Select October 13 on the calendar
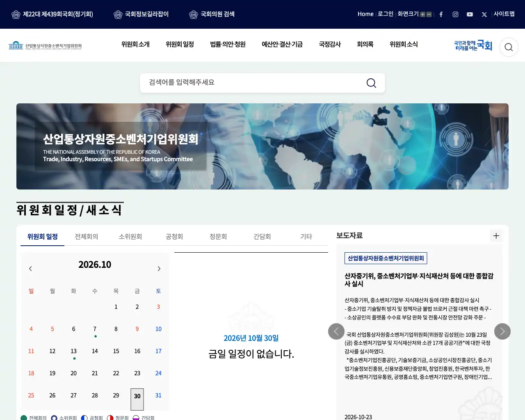The width and height of the screenshot is (525, 420). click(74, 352)
